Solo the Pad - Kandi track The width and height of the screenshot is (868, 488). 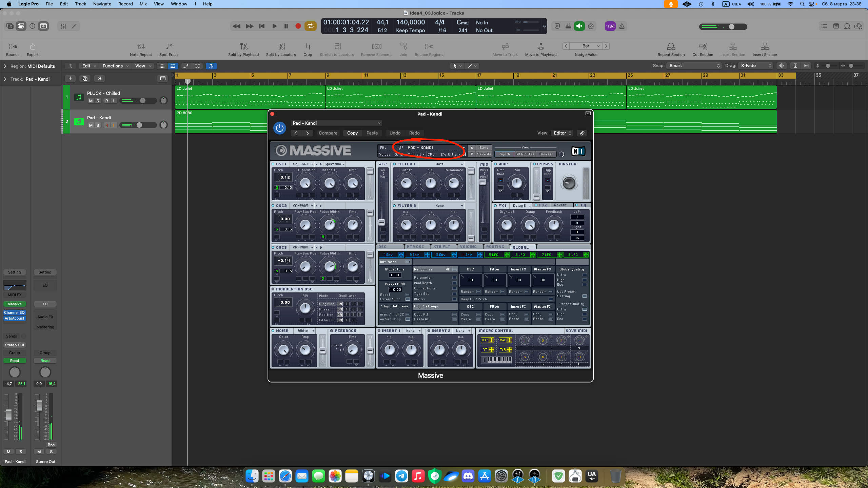(98, 125)
